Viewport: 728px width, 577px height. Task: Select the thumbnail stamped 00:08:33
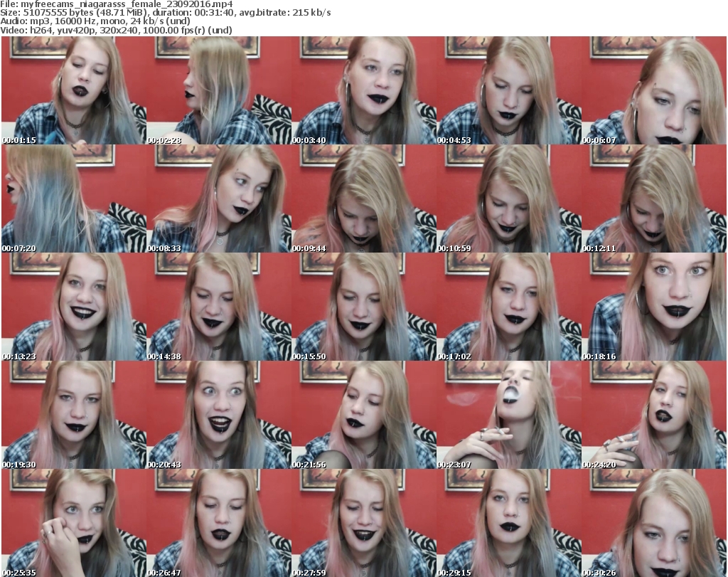coord(219,198)
